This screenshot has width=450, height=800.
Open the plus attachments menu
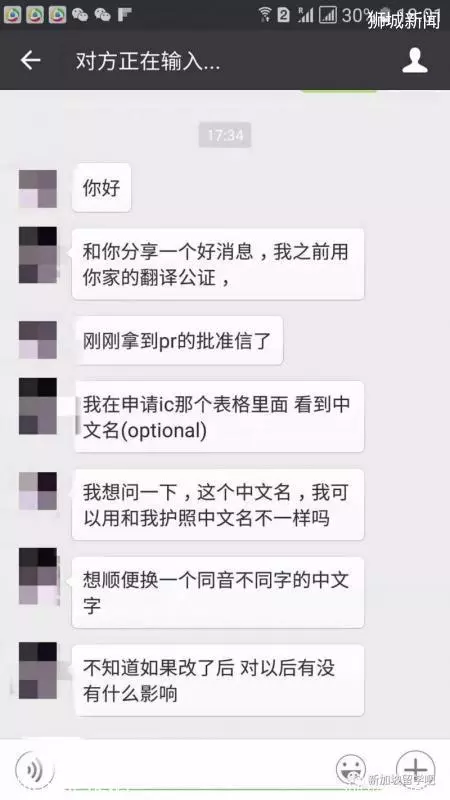[x=416, y=769]
